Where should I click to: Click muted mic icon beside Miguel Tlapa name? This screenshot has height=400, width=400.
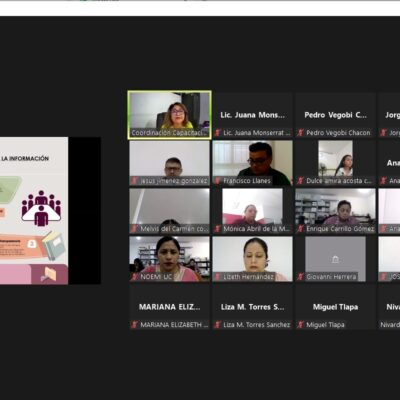tap(300, 325)
